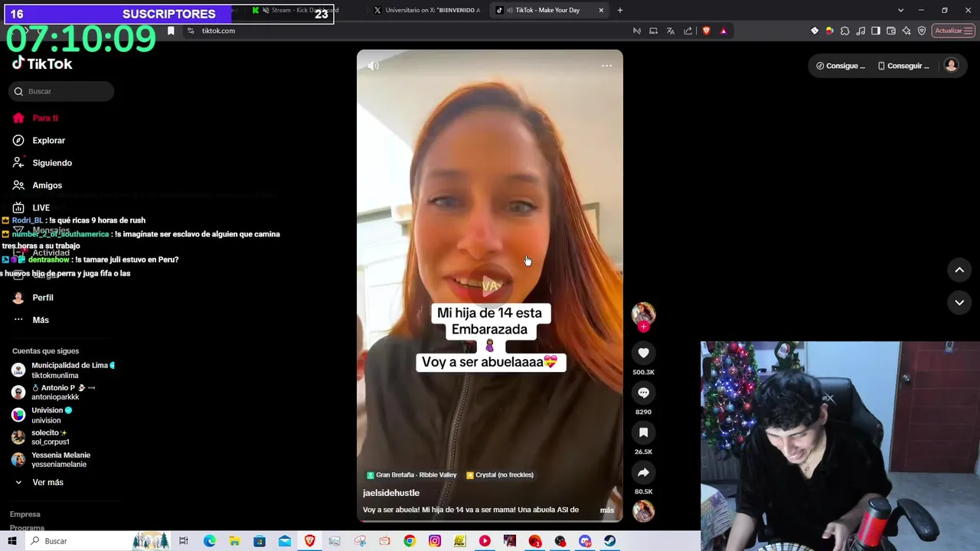The height and width of the screenshot is (551, 980).
Task: Like the video with the heart icon
Action: (643, 353)
